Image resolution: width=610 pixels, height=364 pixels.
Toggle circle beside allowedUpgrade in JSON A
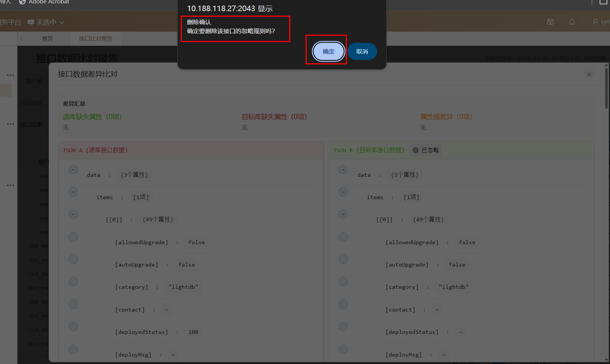coord(73,237)
